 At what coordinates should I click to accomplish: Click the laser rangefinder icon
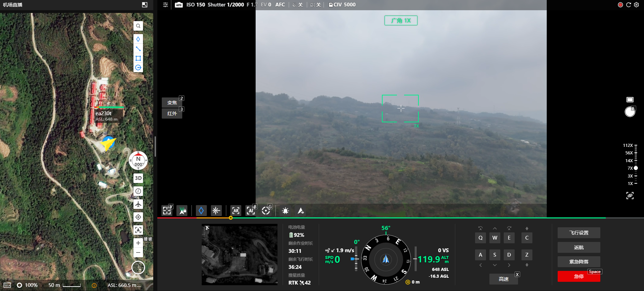click(216, 211)
